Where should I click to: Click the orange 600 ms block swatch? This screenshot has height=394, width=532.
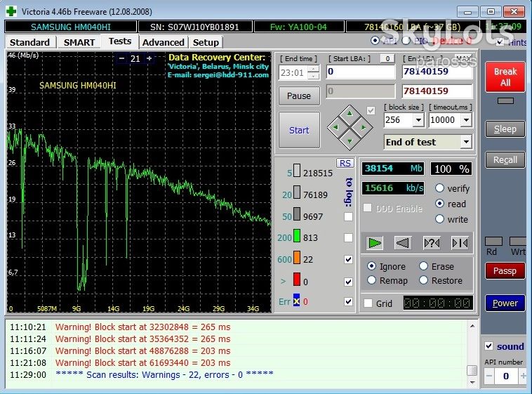coord(297,257)
